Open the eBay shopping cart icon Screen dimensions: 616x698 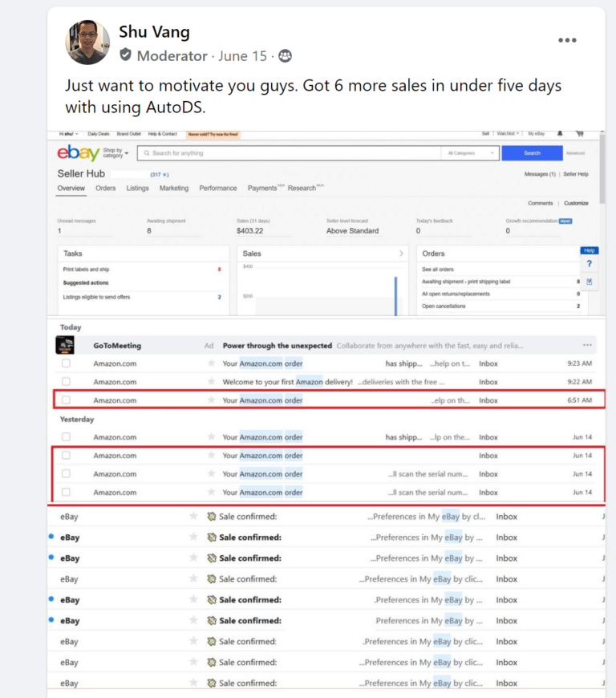coord(579,133)
